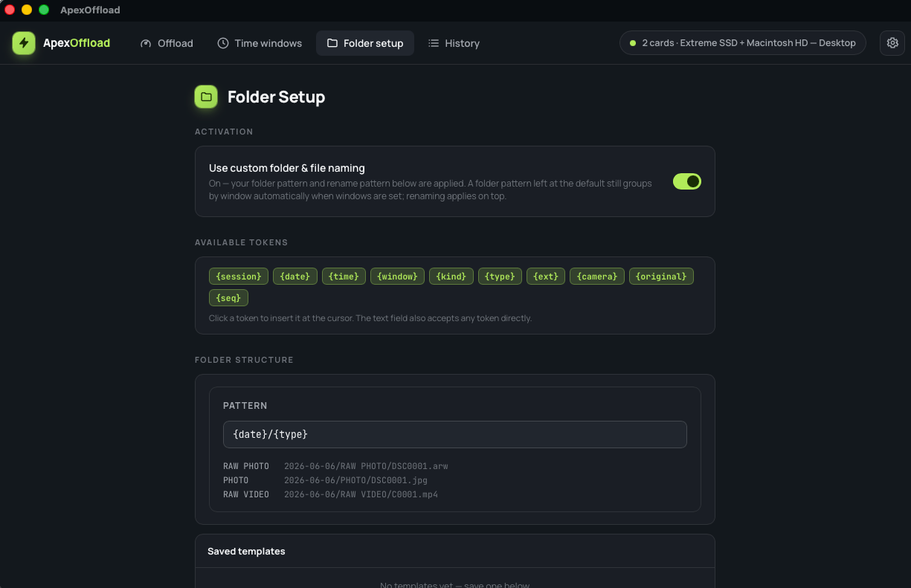911x588 pixels.
Task: Insert the {time} token
Action: (344, 277)
